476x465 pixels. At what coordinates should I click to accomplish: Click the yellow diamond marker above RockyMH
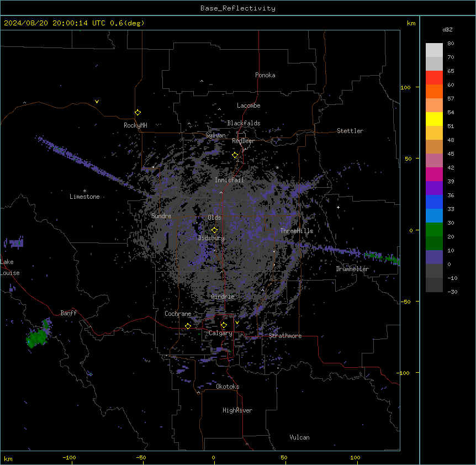pos(138,113)
